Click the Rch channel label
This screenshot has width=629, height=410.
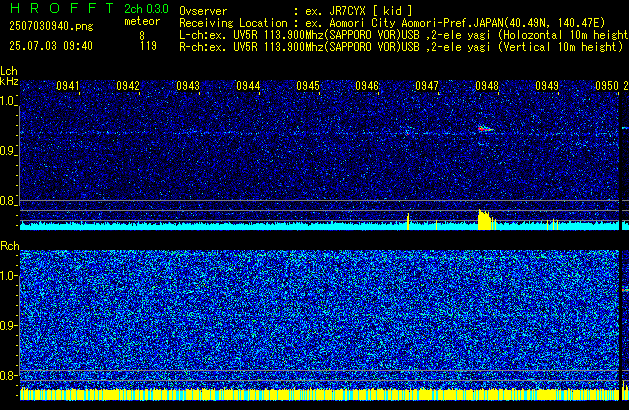(10, 246)
